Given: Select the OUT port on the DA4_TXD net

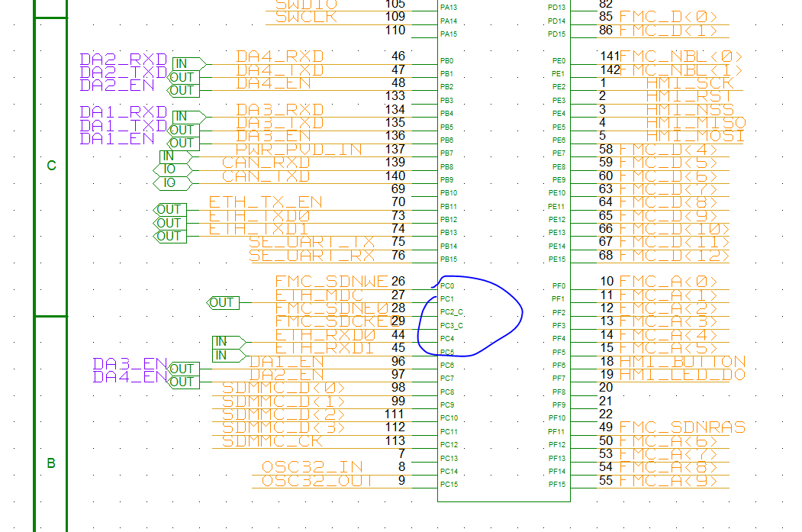Looking at the screenshot, I should (x=182, y=77).
